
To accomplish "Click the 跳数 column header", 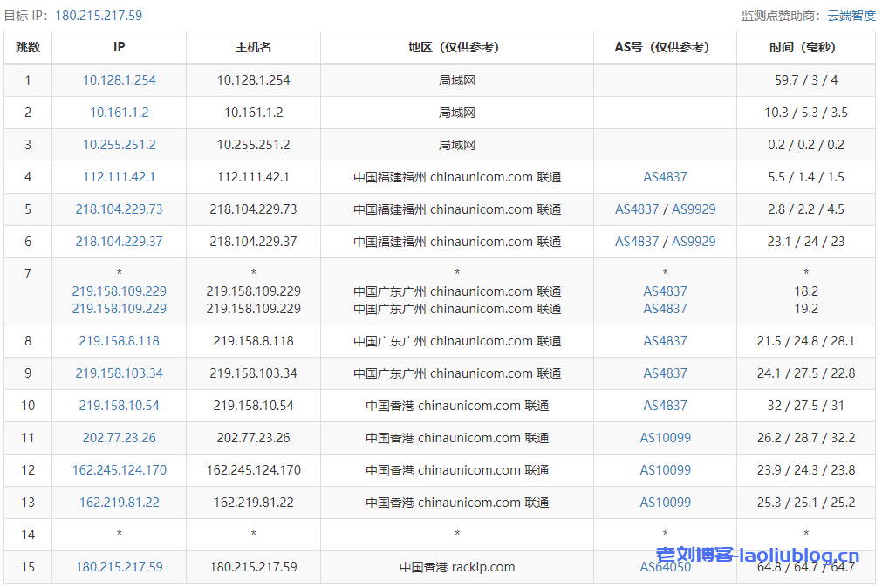I will tap(28, 48).
